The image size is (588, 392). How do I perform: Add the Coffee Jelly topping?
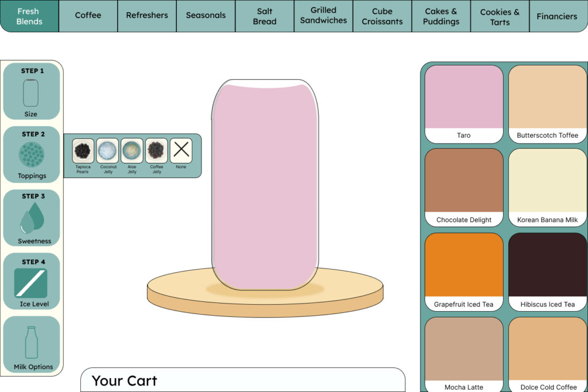pos(156,151)
